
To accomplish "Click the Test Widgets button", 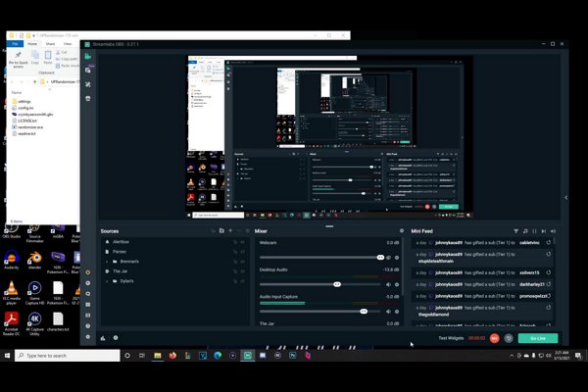I will click(x=450, y=338).
